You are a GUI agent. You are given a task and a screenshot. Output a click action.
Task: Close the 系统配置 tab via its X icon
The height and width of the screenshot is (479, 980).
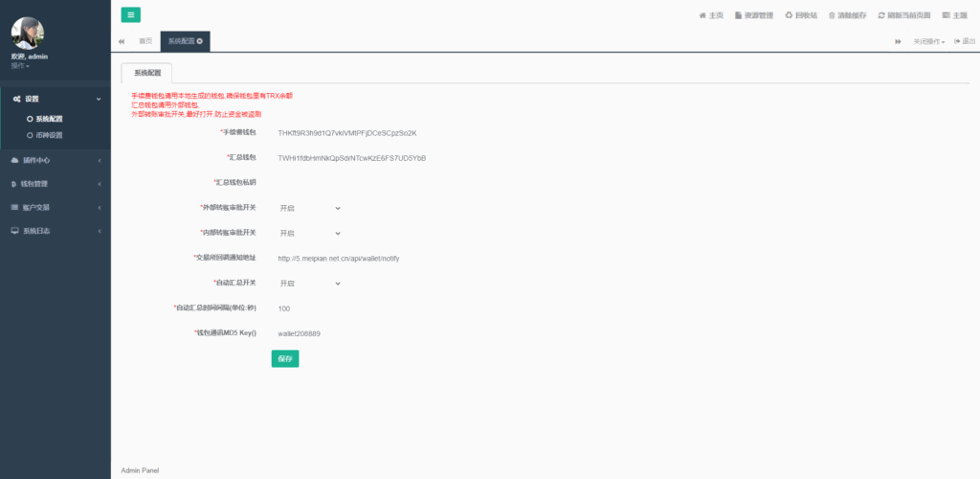[x=200, y=41]
